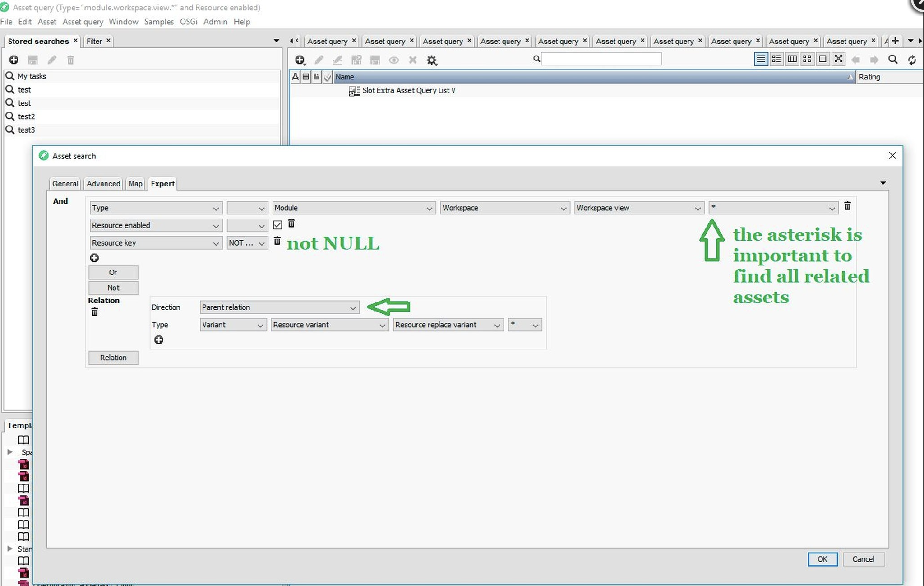Screen dimensions: 924x586
Task: Open the Resource replace variant dropdown
Action: 448,325
